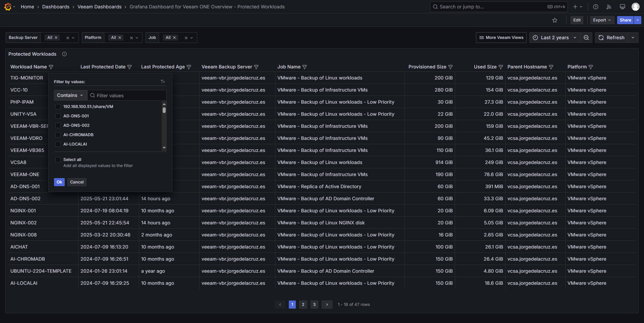This screenshot has height=323, width=644.
Task: Click the plus icon to add new
Action: pos(578,7)
